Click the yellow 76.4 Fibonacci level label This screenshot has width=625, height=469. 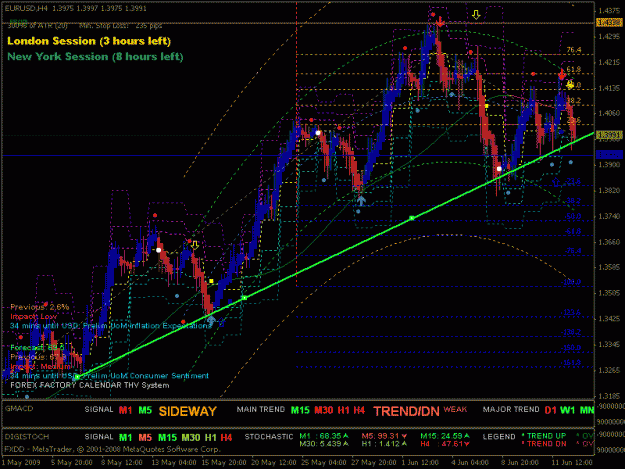574,50
